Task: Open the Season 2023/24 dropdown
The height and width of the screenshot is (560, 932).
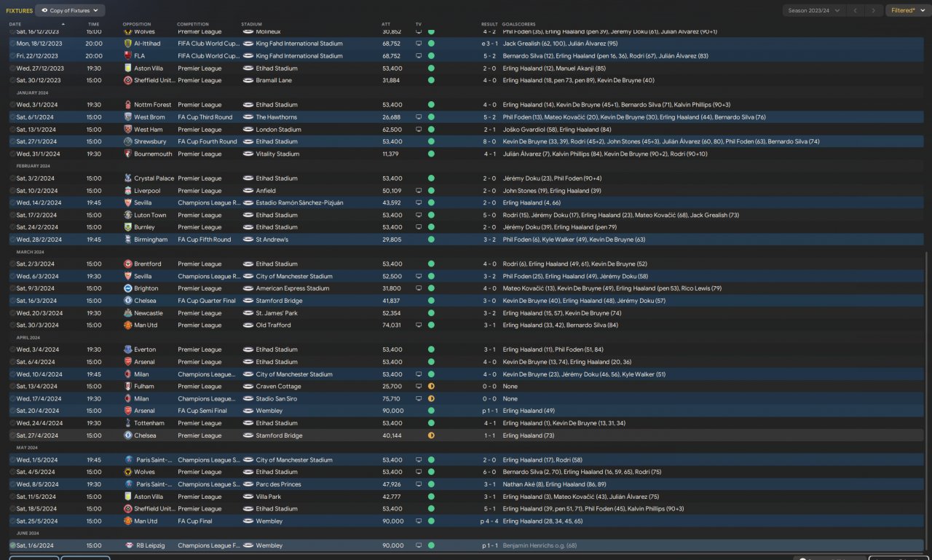Action: [x=814, y=11]
